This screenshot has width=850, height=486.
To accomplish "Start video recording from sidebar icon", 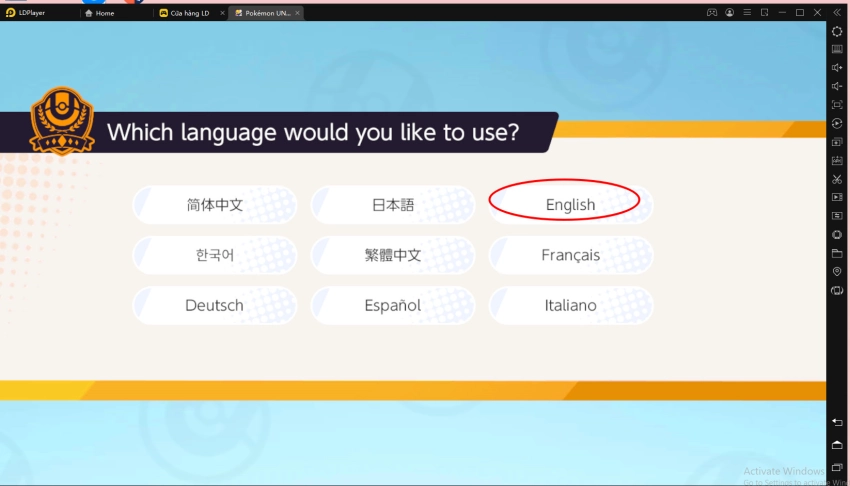I will [x=837, y=197].
